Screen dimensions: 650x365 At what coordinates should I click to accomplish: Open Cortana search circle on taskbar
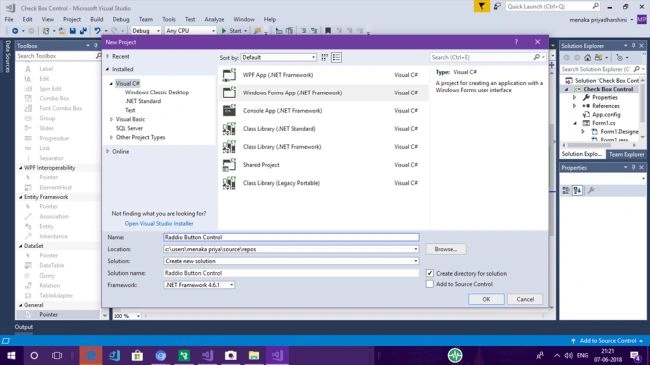point(34,355)
